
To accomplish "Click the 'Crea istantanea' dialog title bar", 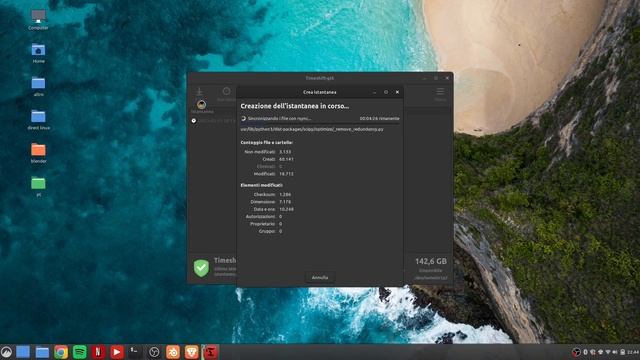I will tap(320, 92).
